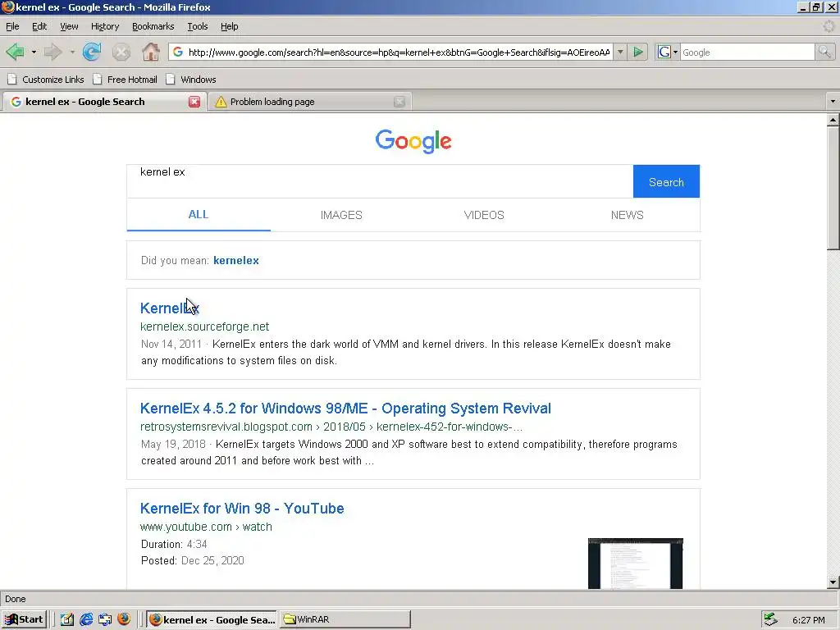The image size is (840, 630).
Task: Open the Help menu
Action: [x=230, y=26]
